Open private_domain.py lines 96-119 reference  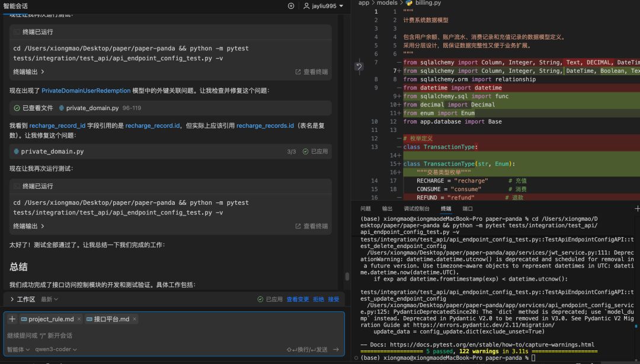pyautogui.click(x=100, y=108)
